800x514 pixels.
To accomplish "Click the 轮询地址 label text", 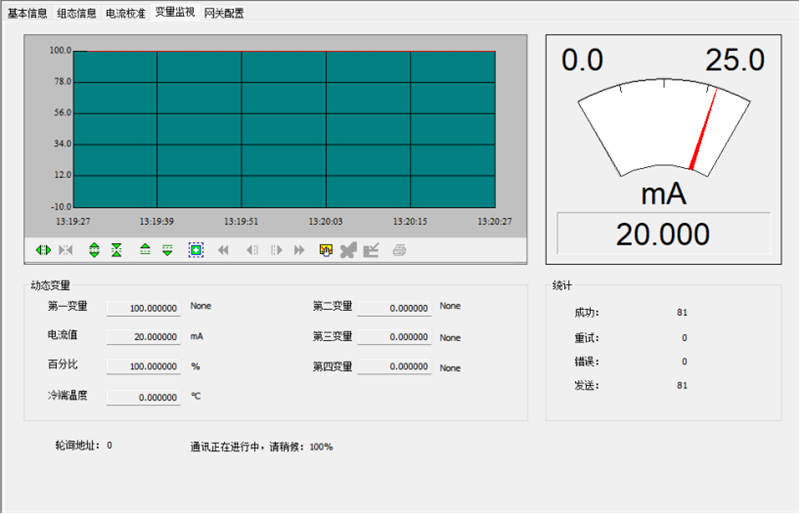I will coord(77,446).
